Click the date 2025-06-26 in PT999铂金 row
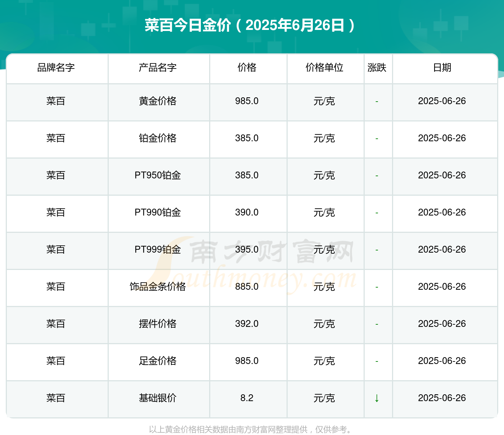 pyautogui.click(x=442, y=249)
